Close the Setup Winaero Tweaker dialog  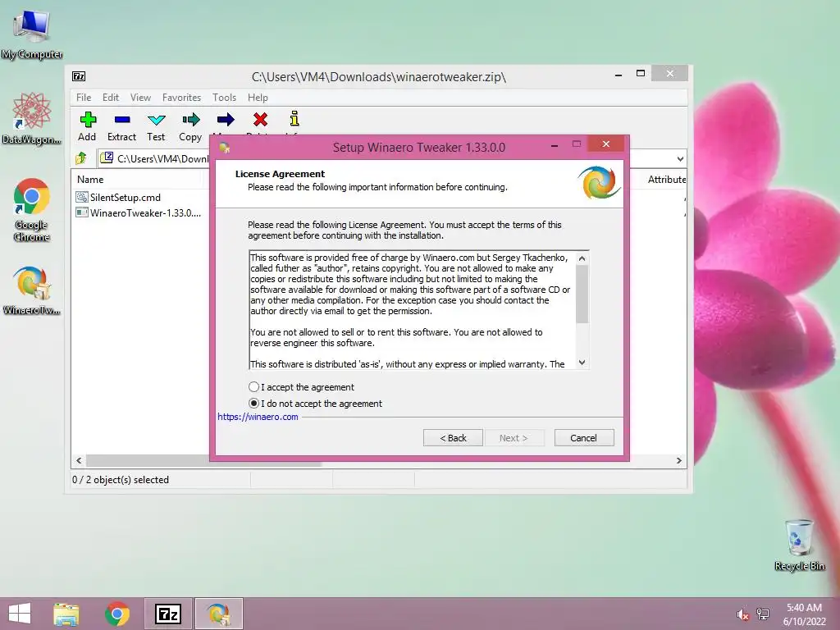coord(606,144)
